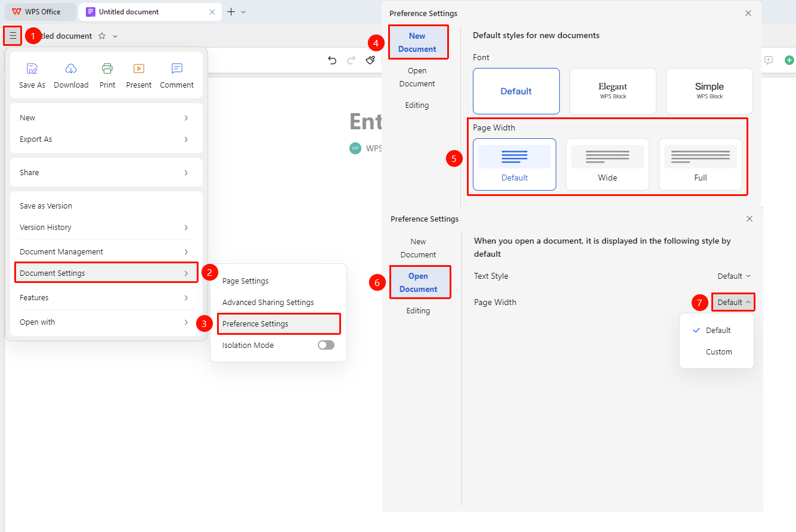
Task: Click the Comment icon in menu
Action: click(x=177, y=69)
